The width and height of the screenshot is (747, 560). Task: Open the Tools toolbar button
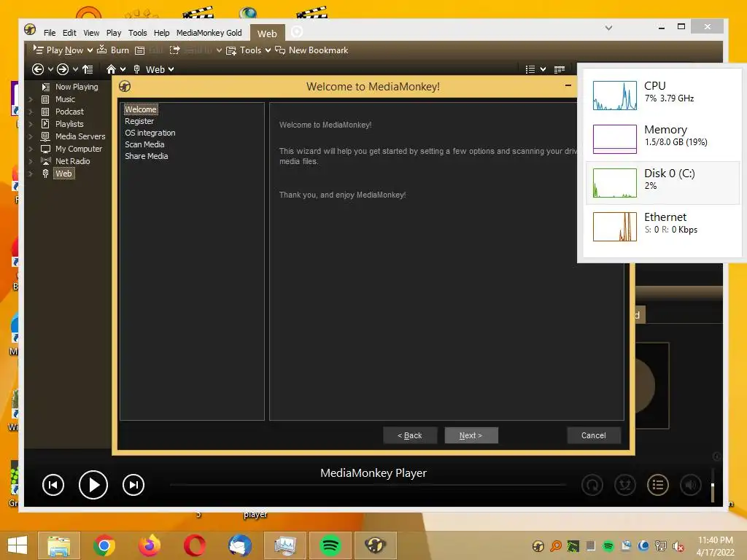tap(244, 50)
